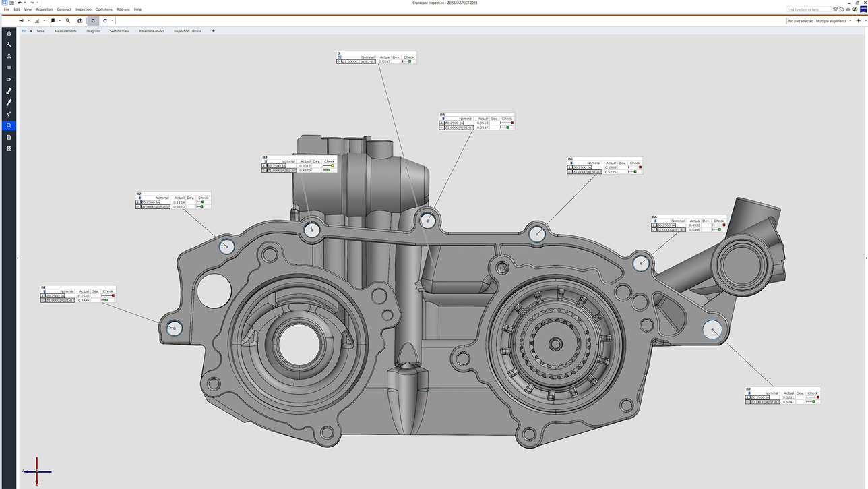Screen dimensions: 868x489
Task: Click the magnifier search icon in the toolbar
Action: click(x=68, y=21)
